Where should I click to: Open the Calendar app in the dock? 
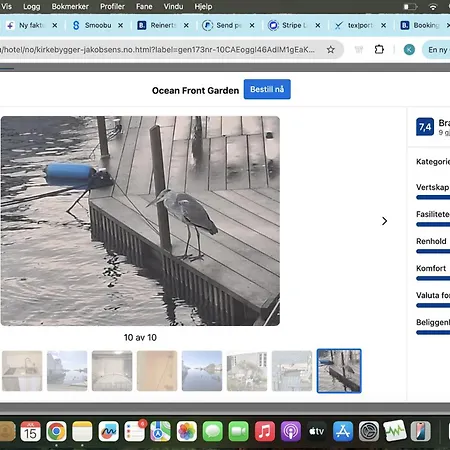point(30,431)
